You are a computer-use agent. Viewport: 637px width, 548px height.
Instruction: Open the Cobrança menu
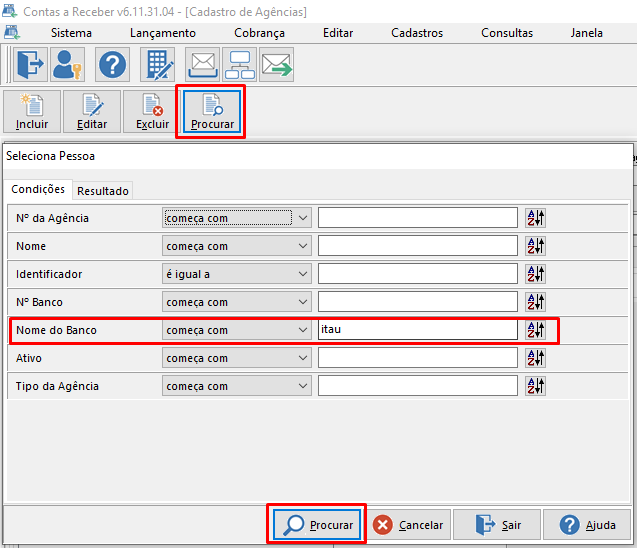pyautogui.click(x=259, y=33)
